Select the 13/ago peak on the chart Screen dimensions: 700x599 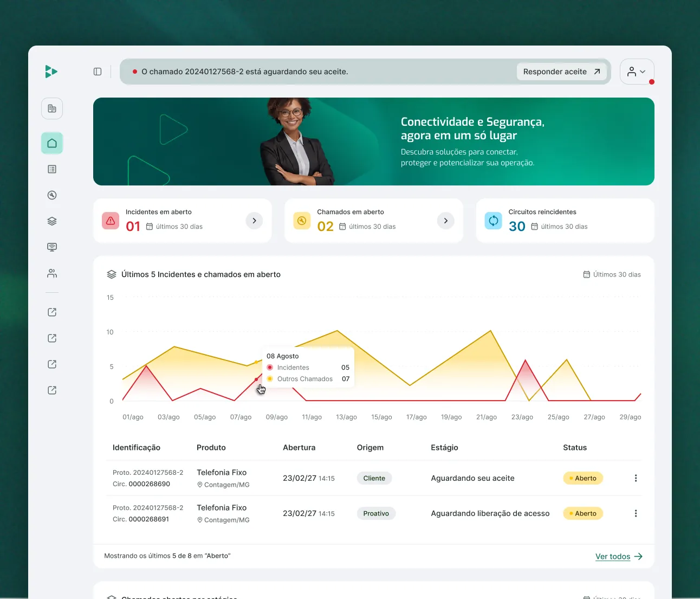pos(337,331)
